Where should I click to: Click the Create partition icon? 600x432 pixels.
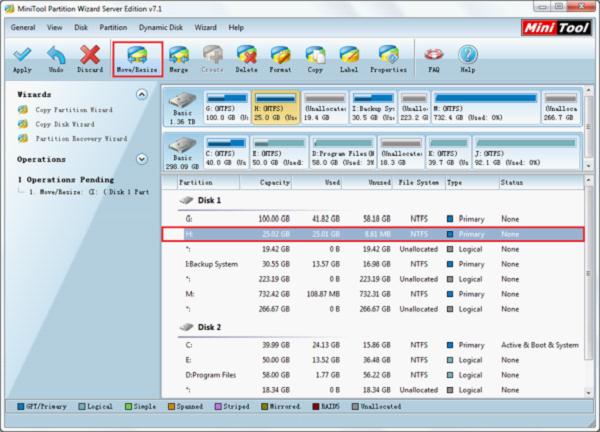pos(212,55)
